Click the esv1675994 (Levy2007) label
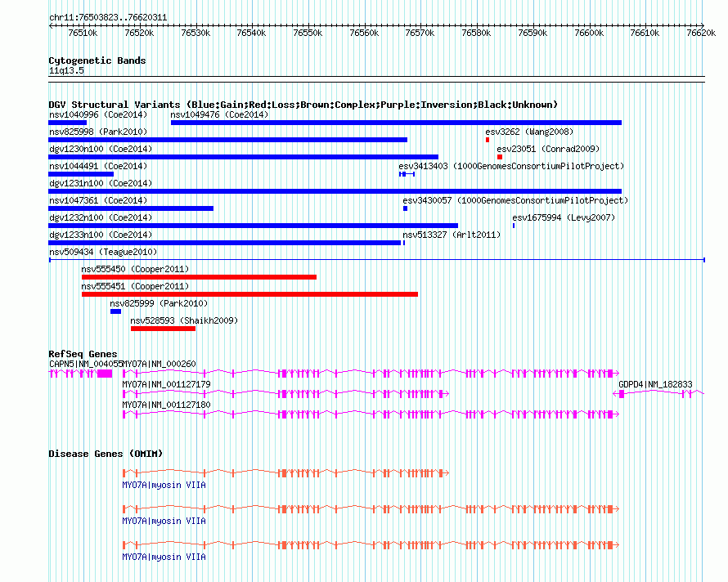Image resolution: width=728 pixels, height=582 pixels. pos(564,217)
